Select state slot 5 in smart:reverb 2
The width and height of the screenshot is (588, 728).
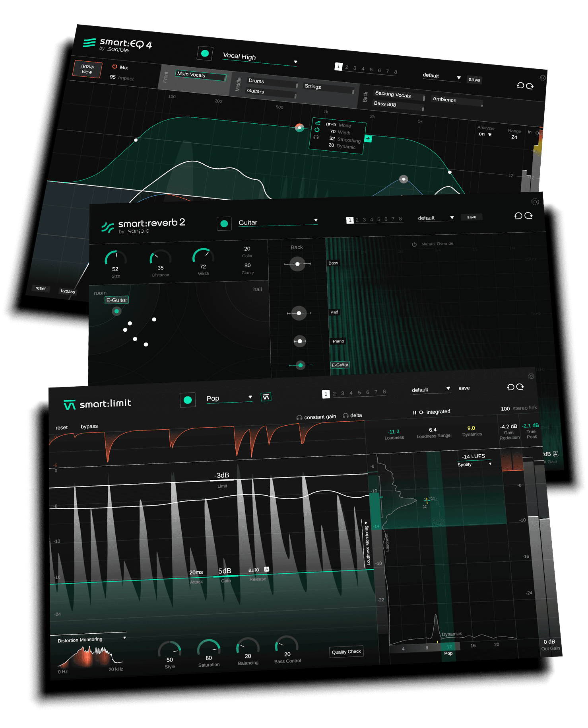point(378,219)
